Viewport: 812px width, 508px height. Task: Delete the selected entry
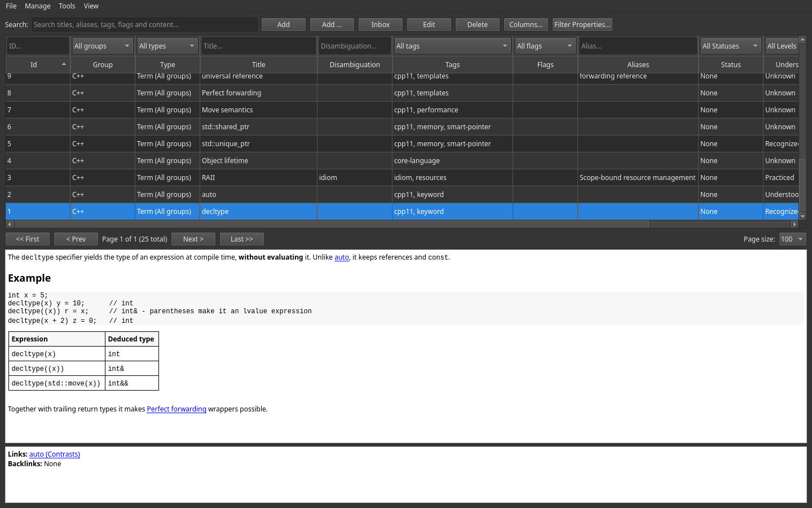[478, 25]
